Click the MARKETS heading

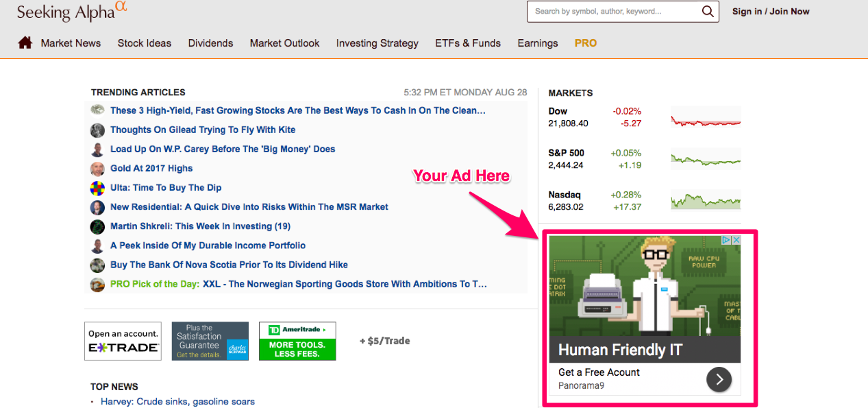tap(571, 93)
